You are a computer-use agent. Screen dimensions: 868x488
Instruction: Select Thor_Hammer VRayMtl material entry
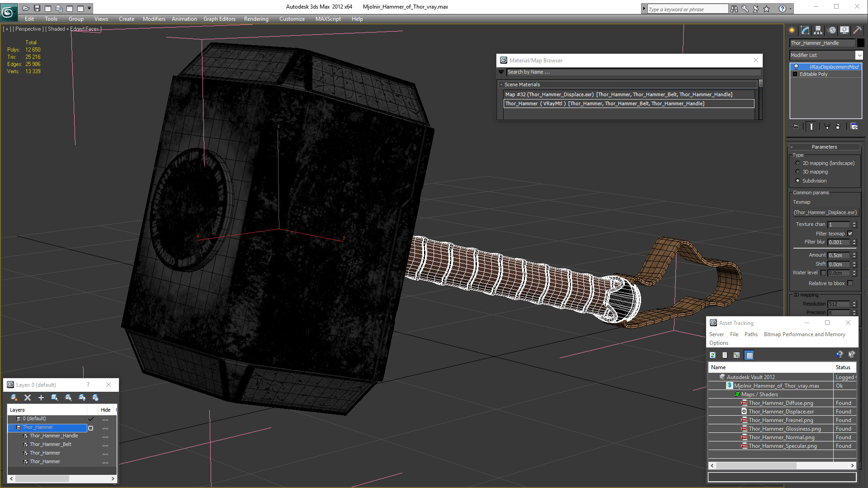click(x=629, y=103)
